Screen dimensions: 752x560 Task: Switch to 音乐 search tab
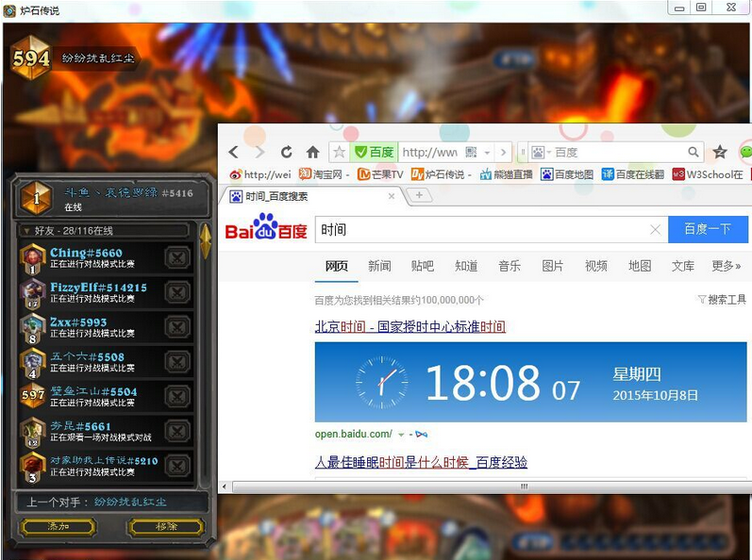coord(510,266)
